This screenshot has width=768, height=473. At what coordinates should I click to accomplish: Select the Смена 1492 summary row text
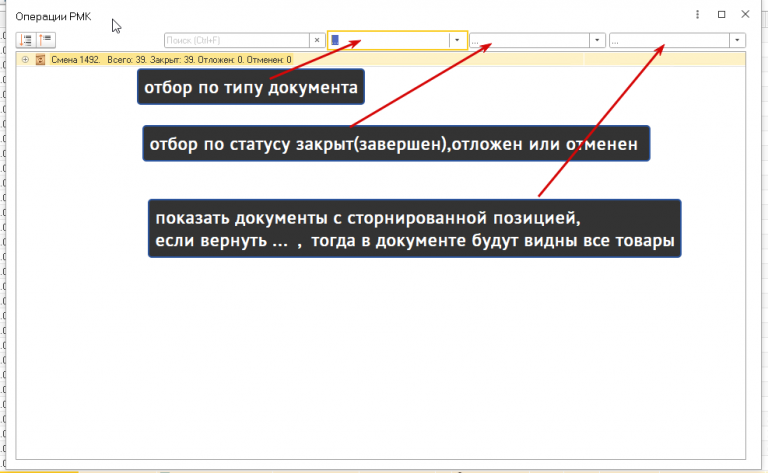coord(171,60)
